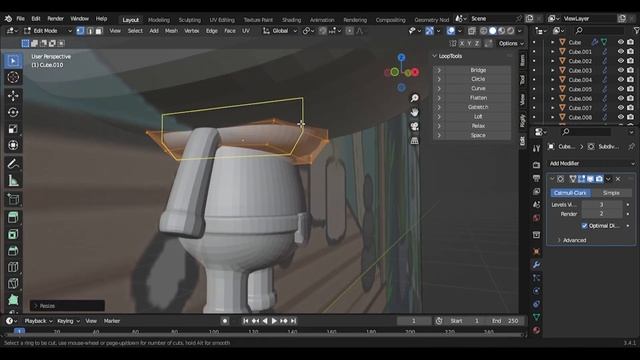Viewport: 640px width, 360px height.
Task: Select the Add Cube tool
Action: click(13, 199)
